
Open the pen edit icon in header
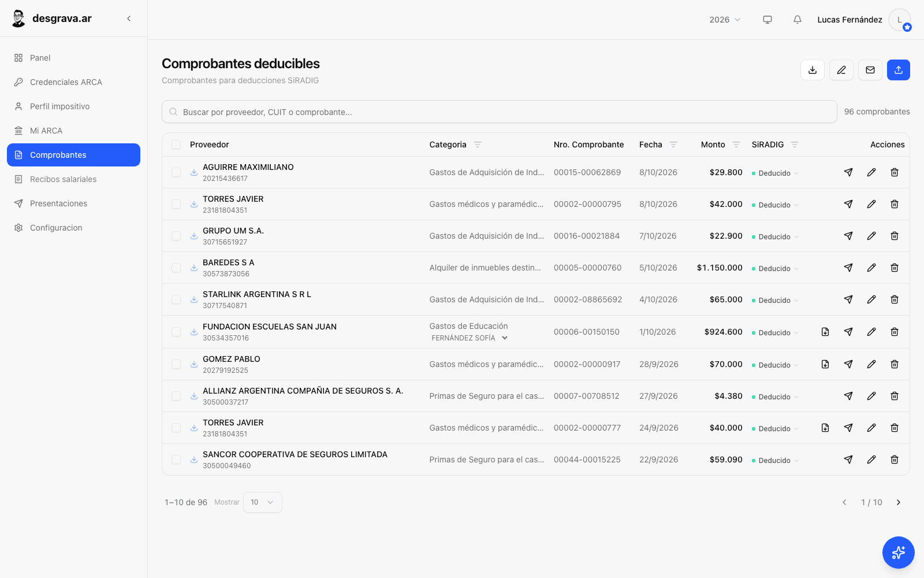(x=841, y=70)
